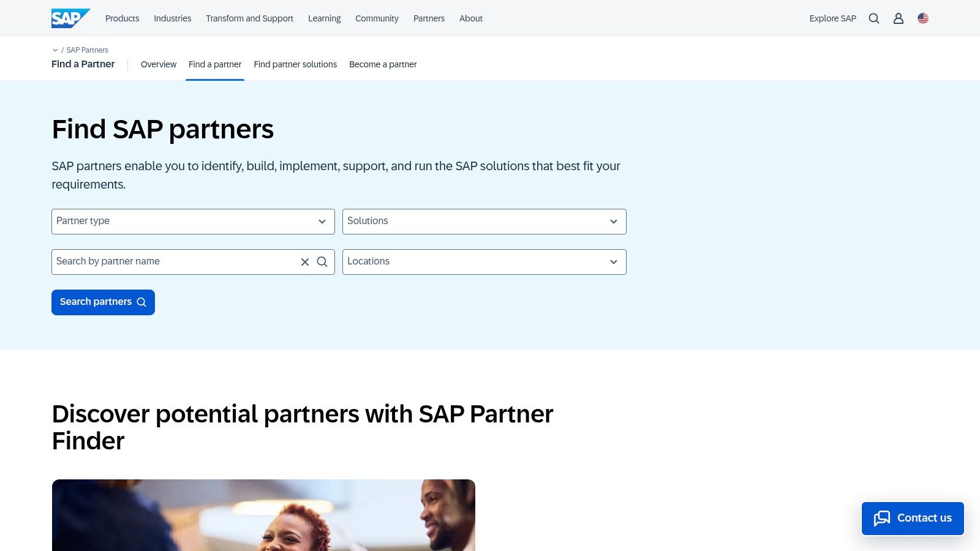
Task: Clear the partner name field with the X icon
Action: coord(304,261)
